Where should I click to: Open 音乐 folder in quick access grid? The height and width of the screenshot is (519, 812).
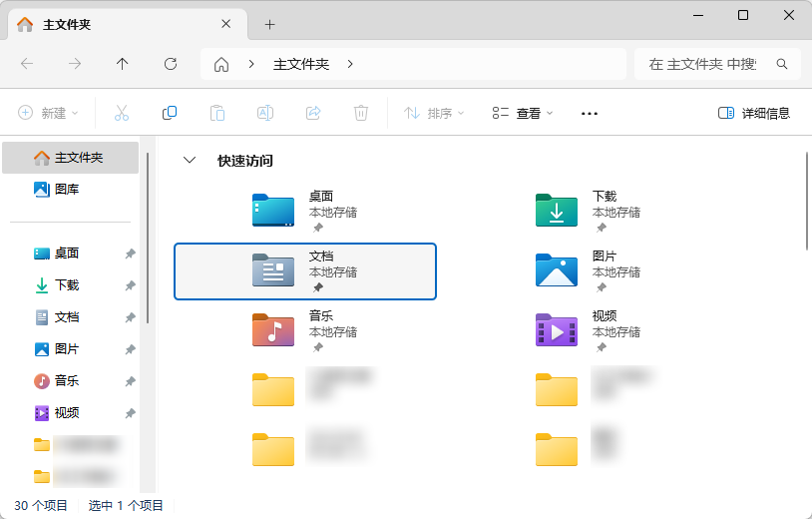pos(305,331)
